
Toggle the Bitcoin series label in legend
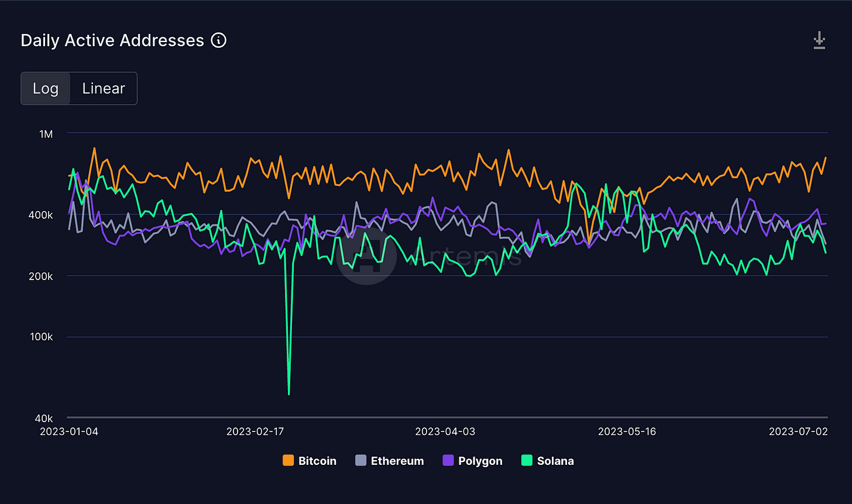coord(317,461)
